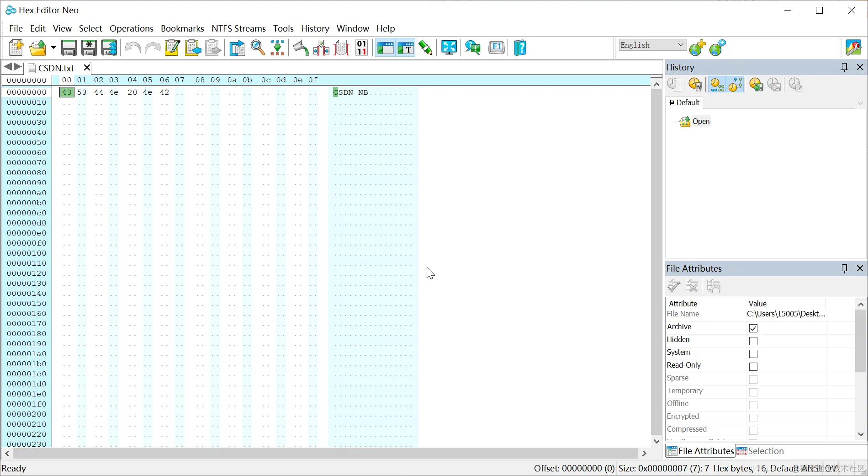Pin the History panel
The image size is (868, 476).
click(844, 67)
